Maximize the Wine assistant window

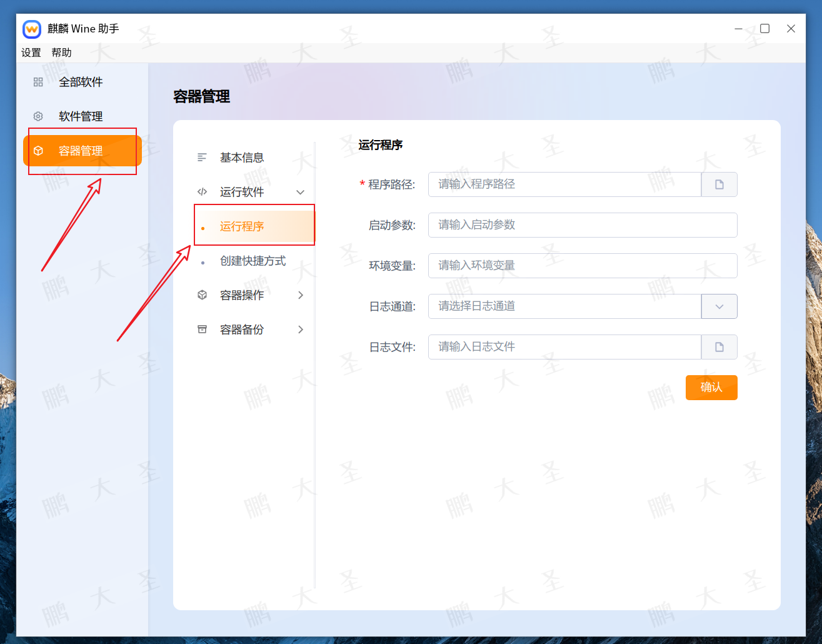(x=764, y=29)
